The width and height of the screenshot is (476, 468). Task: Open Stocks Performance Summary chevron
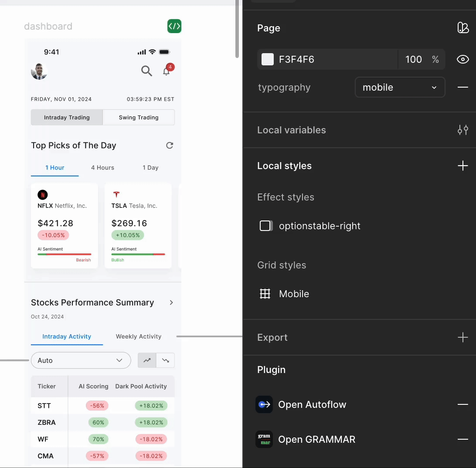[x=171, y=302]
